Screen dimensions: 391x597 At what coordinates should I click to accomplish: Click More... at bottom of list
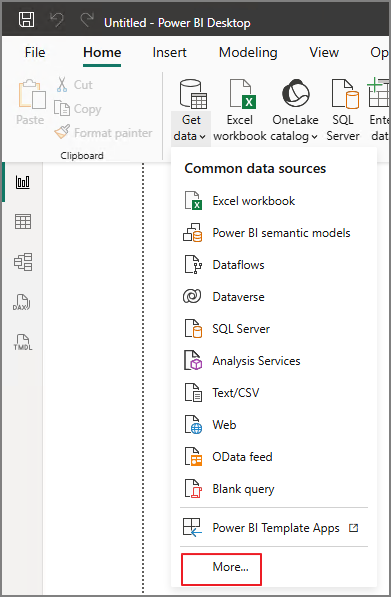pos(230,567)
